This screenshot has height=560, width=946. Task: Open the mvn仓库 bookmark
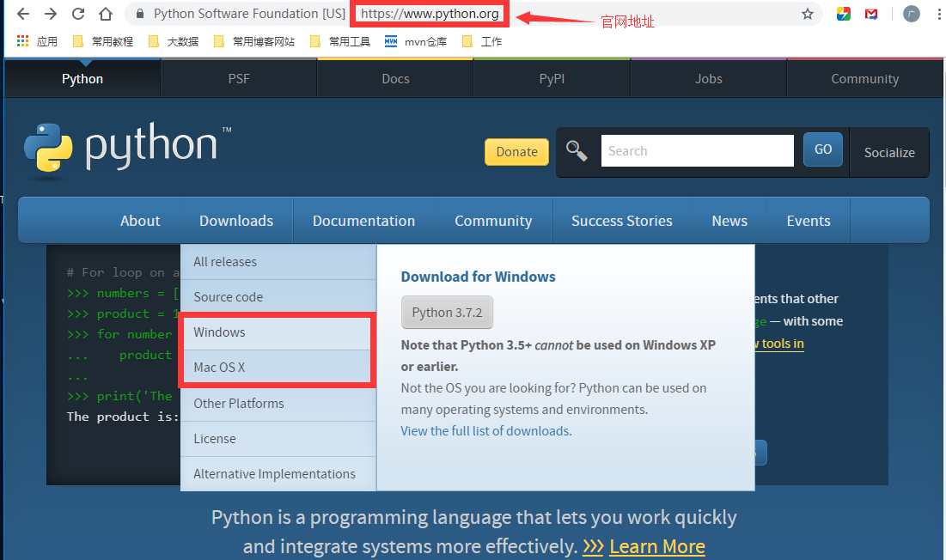pos(416,41)
